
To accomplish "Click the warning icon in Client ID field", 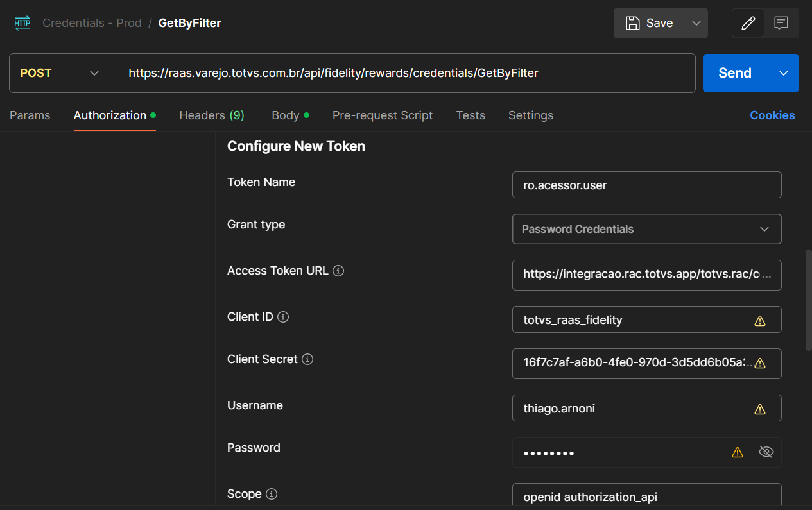I will (760, 321).
